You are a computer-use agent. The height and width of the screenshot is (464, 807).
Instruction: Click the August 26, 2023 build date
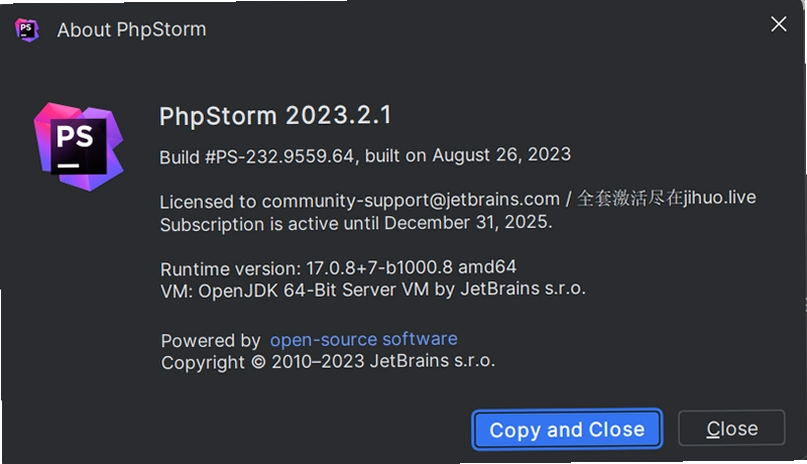[x=501, y=155]
